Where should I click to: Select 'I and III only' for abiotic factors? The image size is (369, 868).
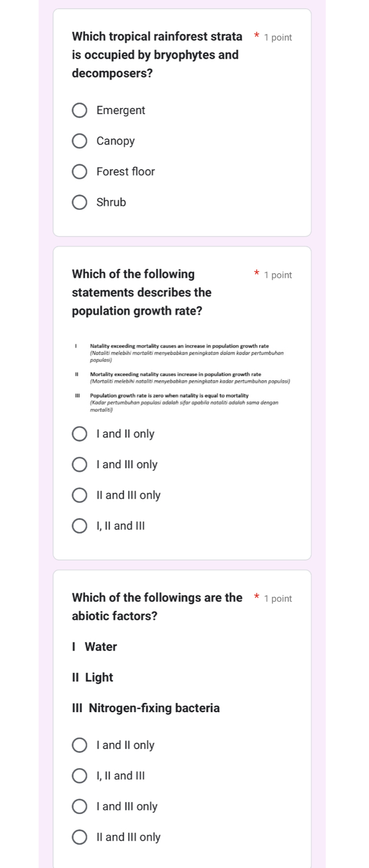point(79,807)
